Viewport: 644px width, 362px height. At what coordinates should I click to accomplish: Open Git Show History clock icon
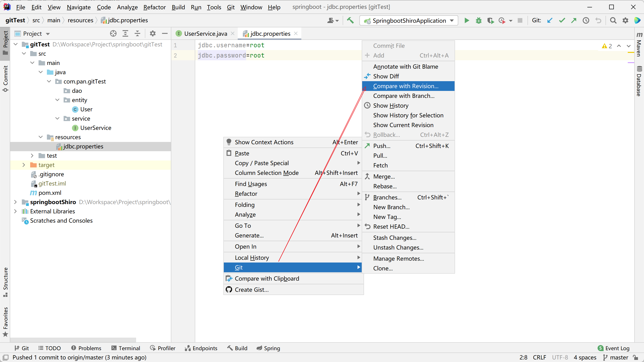(586, 20)
